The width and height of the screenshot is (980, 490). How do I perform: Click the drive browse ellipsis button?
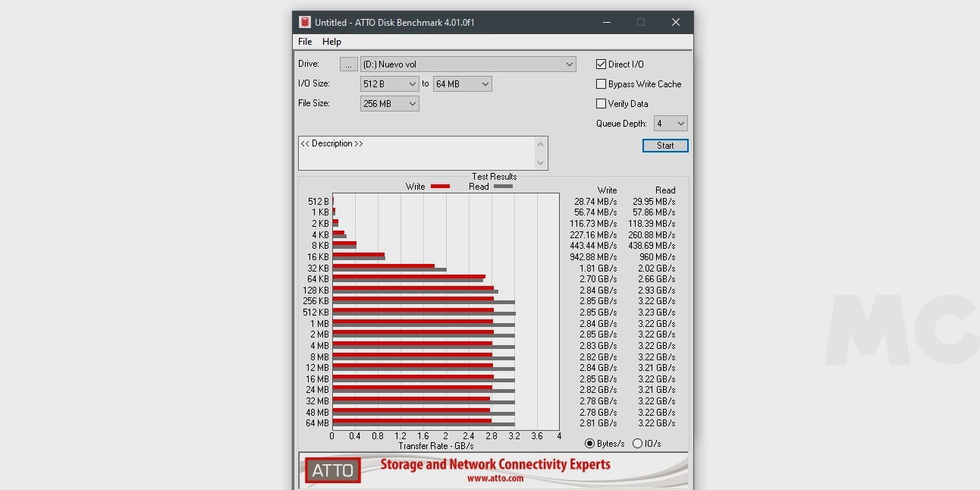(348, 64)
